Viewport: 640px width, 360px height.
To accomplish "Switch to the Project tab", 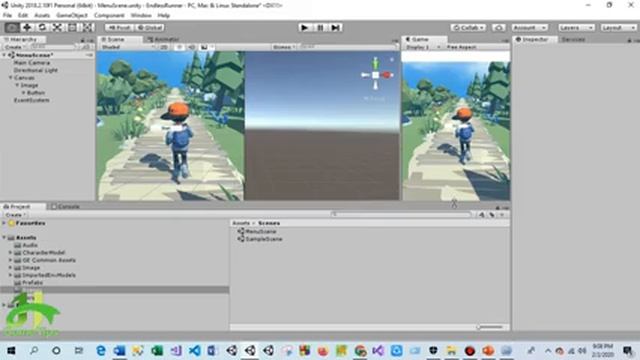I will 20,207.
